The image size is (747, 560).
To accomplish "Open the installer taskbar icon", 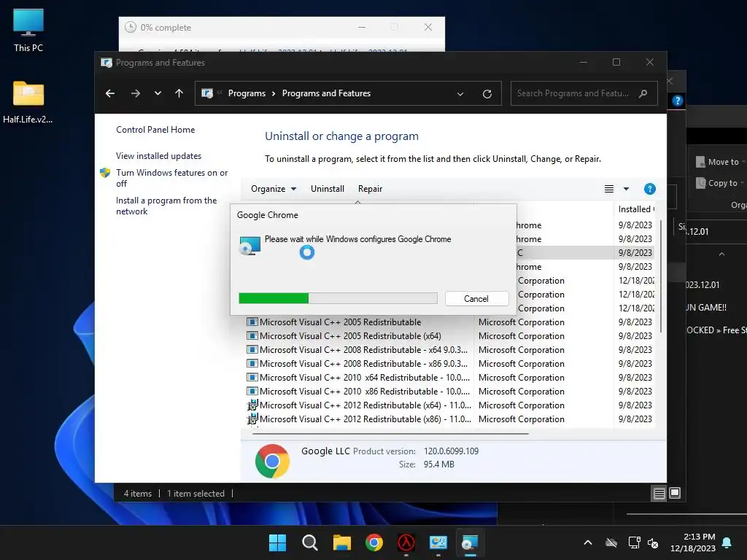I will 470,542.
